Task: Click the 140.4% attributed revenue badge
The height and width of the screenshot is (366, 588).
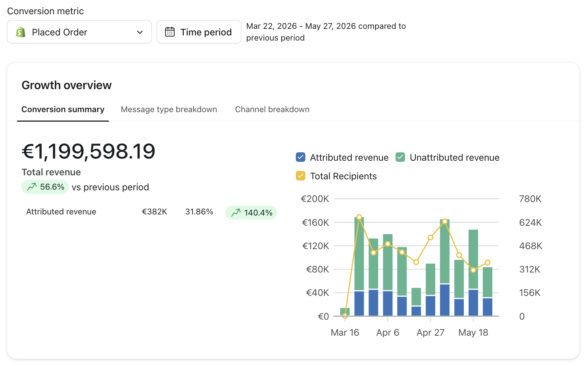Action: point(251,212)
